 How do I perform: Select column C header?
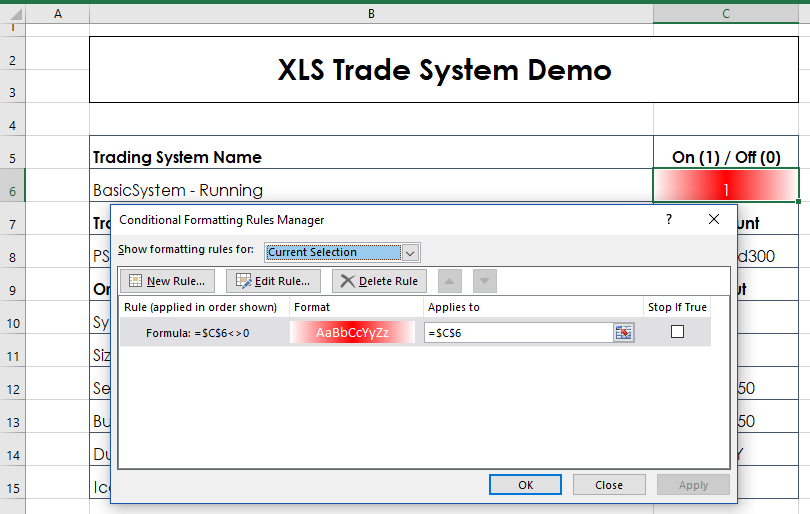tap(726, 14)
